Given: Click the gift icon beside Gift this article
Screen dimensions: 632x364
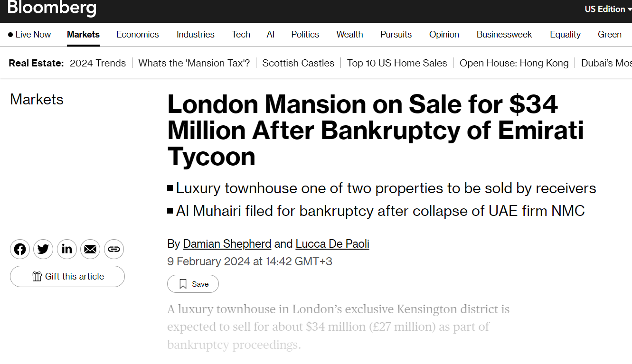Looking at the screenshot, I should tap(37, 276).
